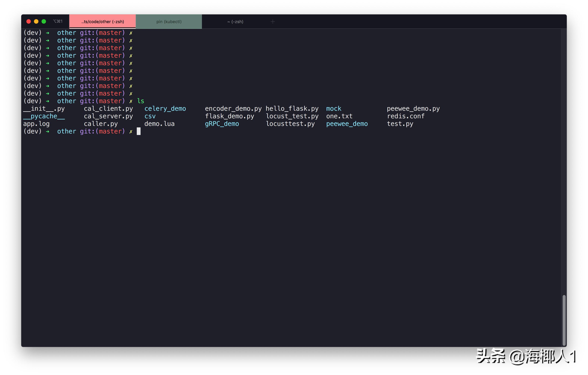
Task: Click the blinking cursor block on the prompt line
Action: click(x=138, y=131)
